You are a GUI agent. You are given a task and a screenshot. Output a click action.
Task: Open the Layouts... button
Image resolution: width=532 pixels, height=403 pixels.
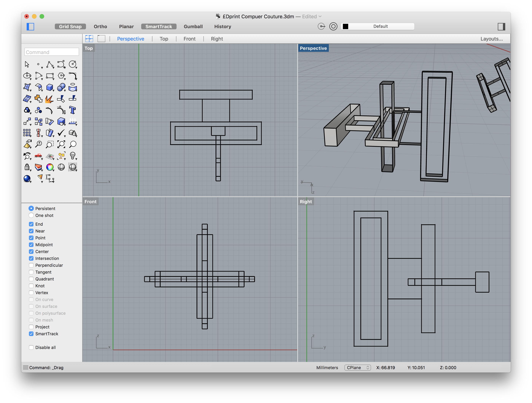[x=491, y=39]
